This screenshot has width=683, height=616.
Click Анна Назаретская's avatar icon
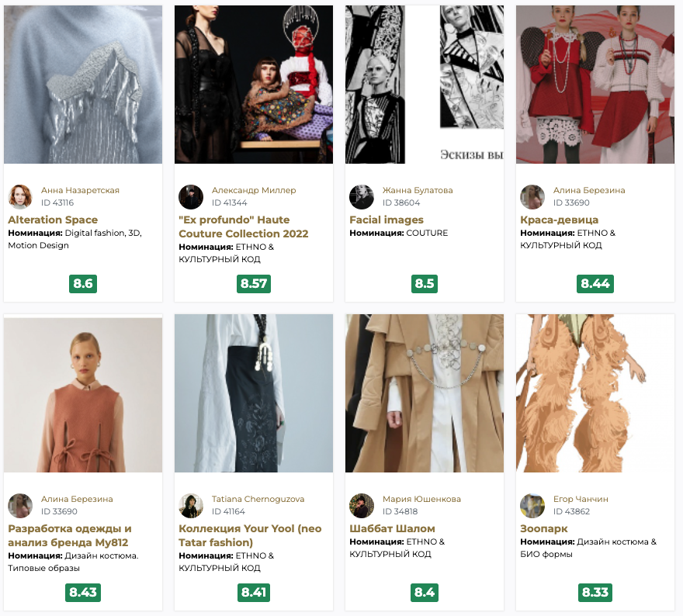(x=20, y=197)
